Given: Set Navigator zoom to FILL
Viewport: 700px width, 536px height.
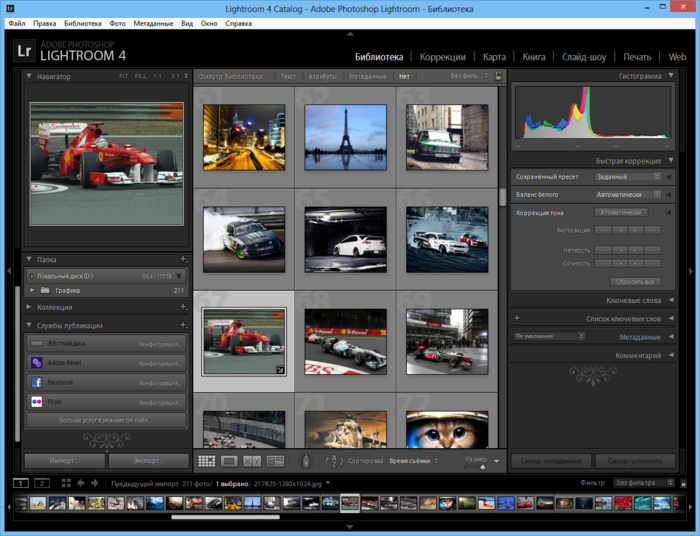Looking at the screenshot, I should tap(139, 76).
